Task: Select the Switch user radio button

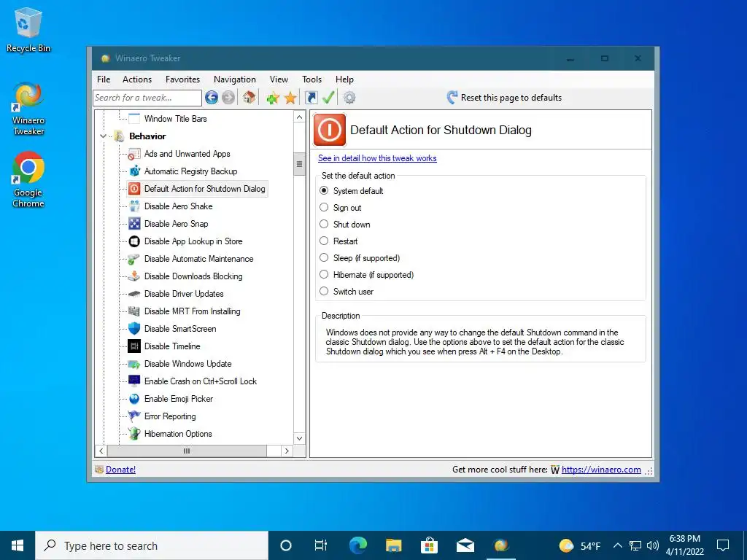Action: click(324, 292)
